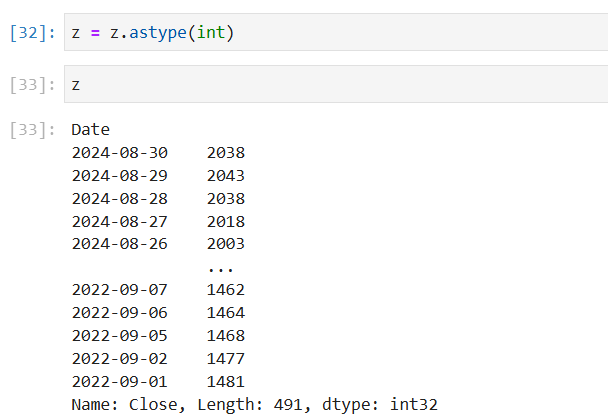608x420 pixels.
Task: Click the [33] output prompt beside Date
Action: (x=34, y=129)
